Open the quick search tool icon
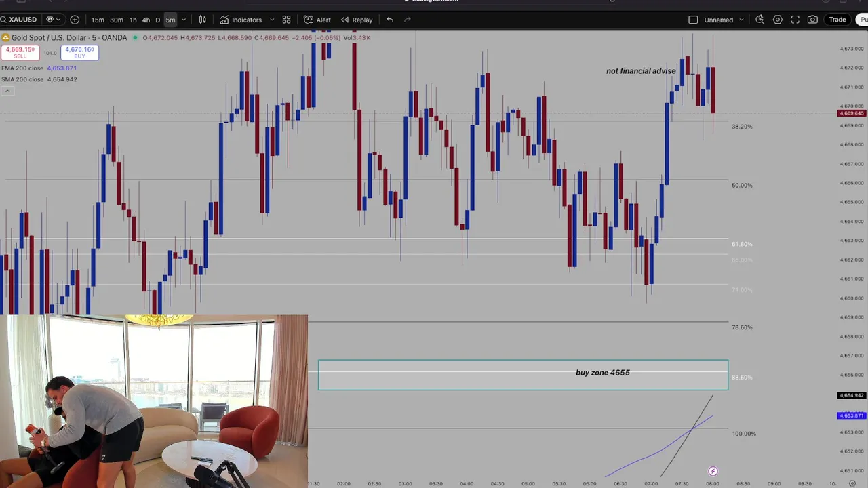This screenshot has width=868, height=488. point(759,20)
